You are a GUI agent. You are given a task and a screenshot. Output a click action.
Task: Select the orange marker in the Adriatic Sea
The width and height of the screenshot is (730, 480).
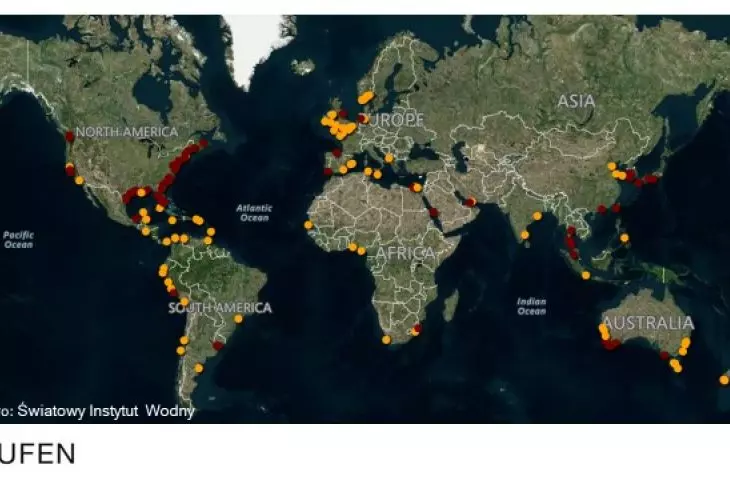[x=389, y=159]
